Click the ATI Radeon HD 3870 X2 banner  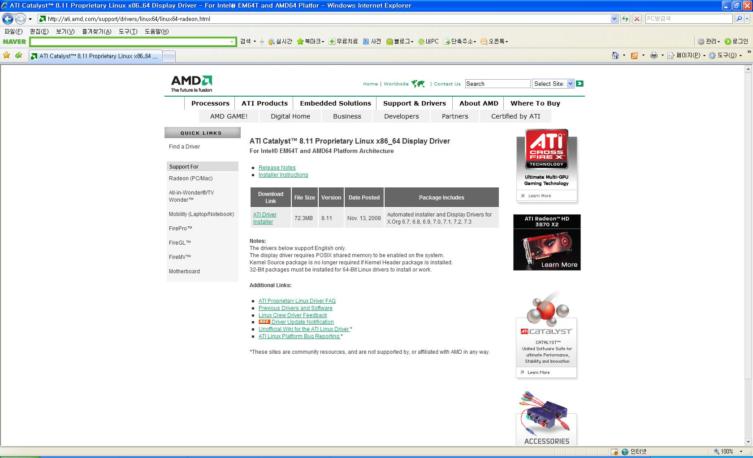547,242
